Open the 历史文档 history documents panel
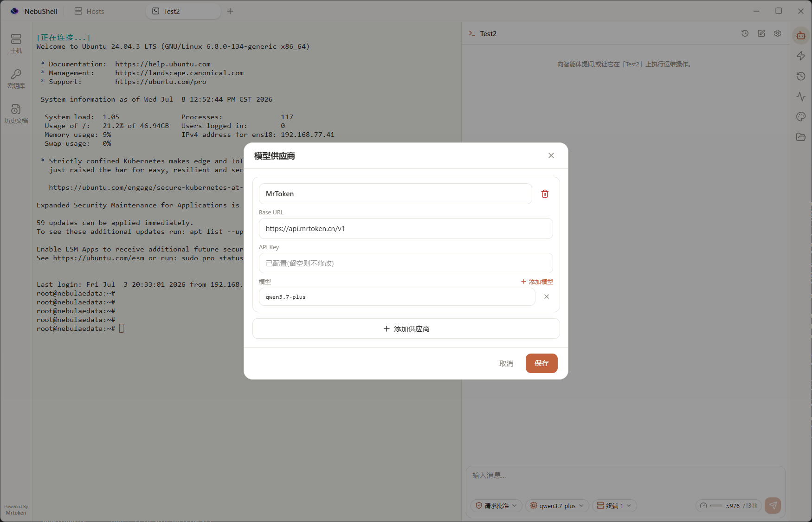The width and height of the screenshot is (812, 522). [16, 114]
